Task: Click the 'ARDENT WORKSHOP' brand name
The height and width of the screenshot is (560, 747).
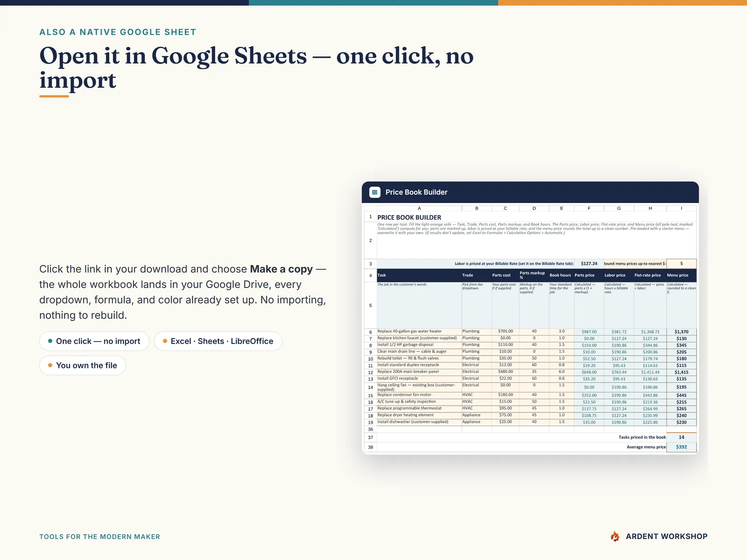Action: 667,537
